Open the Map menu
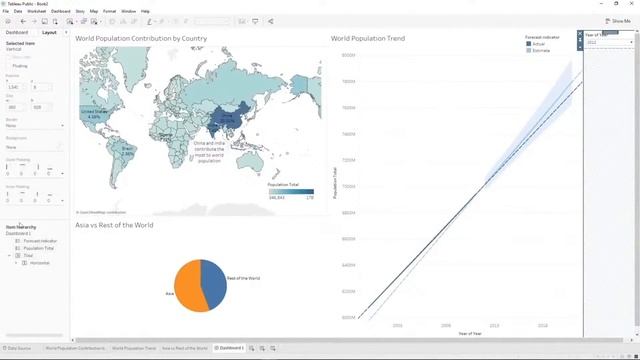The height and width of the screenshot is (360, 640). click(94, 11)
